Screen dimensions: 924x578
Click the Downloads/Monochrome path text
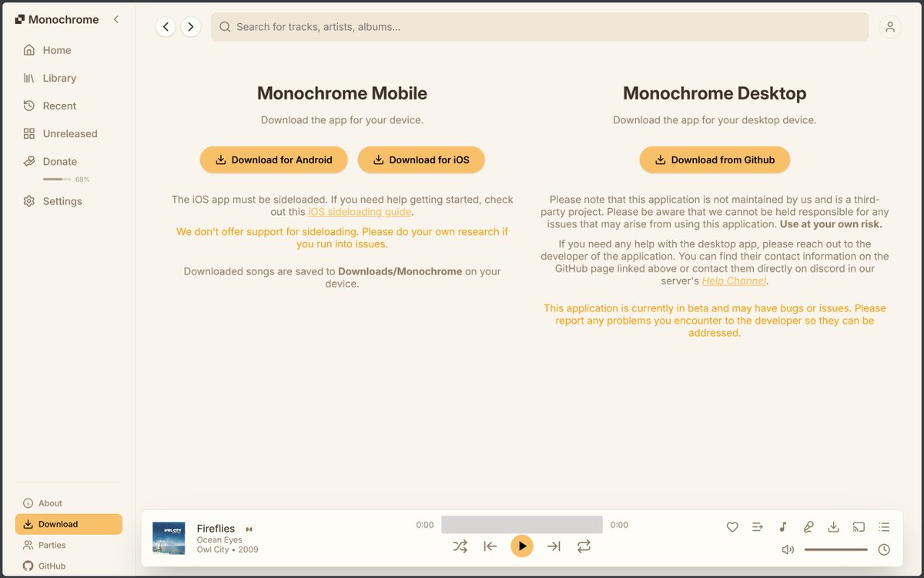tap(400, 271)
